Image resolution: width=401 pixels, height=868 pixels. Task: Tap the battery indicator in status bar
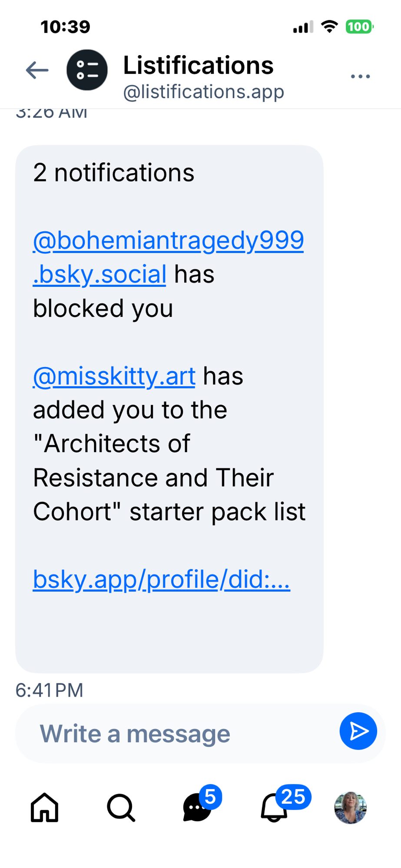tap(359, 27)
